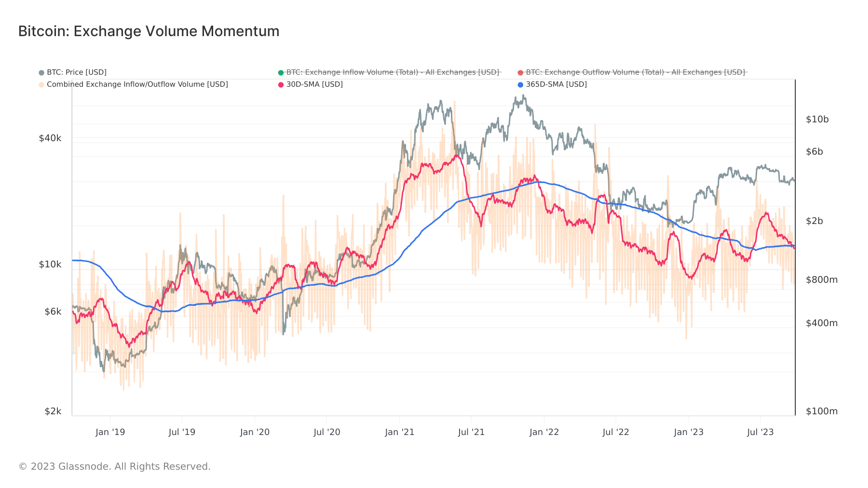The width and height of the screenshot is (868, 488).
Task: Click the Jan '21 x-axis label
Action: click(399, 432)
